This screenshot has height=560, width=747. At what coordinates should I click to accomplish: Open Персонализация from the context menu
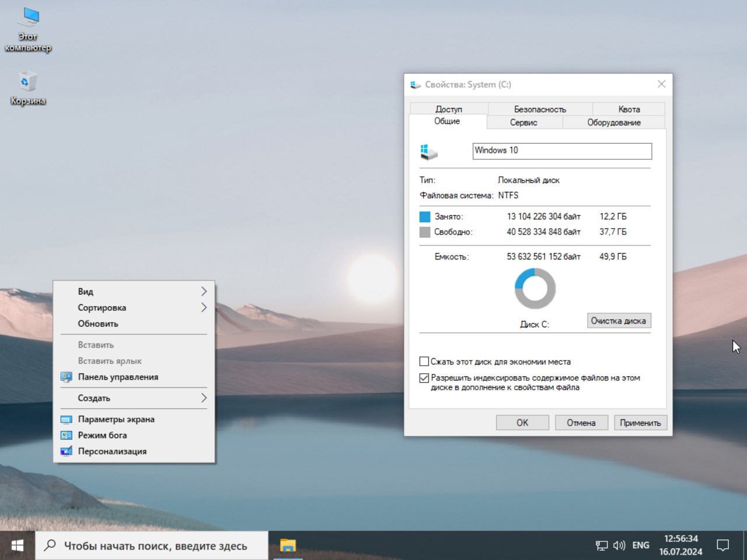(x=134, y=451)
